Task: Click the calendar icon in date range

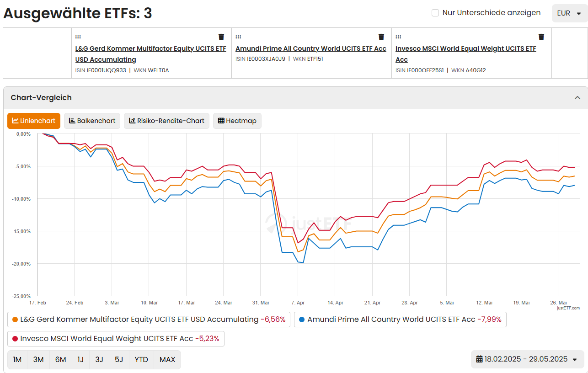Action: [479, 359]
